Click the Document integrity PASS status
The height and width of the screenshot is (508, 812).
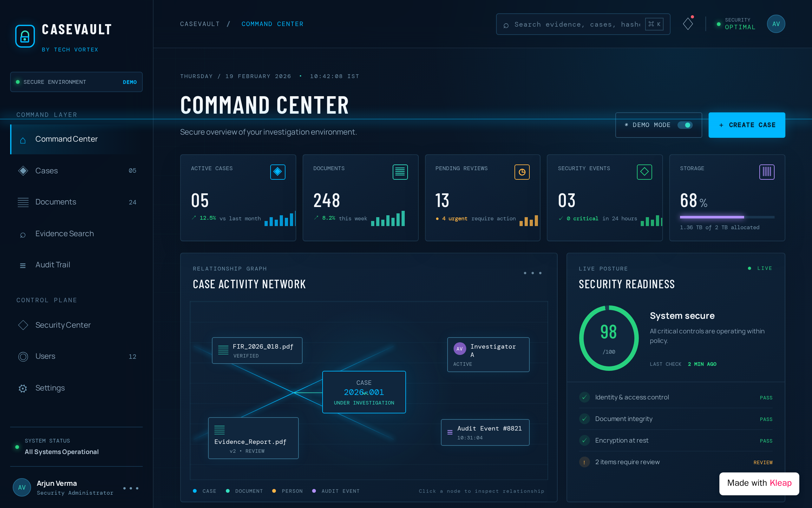click(766, 419)
